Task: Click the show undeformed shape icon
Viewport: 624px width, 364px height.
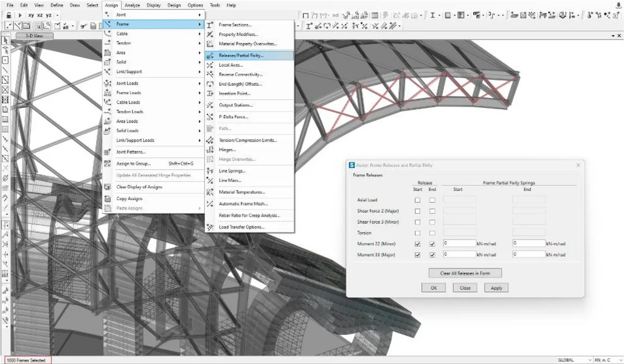Action: click(x=305, y=15)
